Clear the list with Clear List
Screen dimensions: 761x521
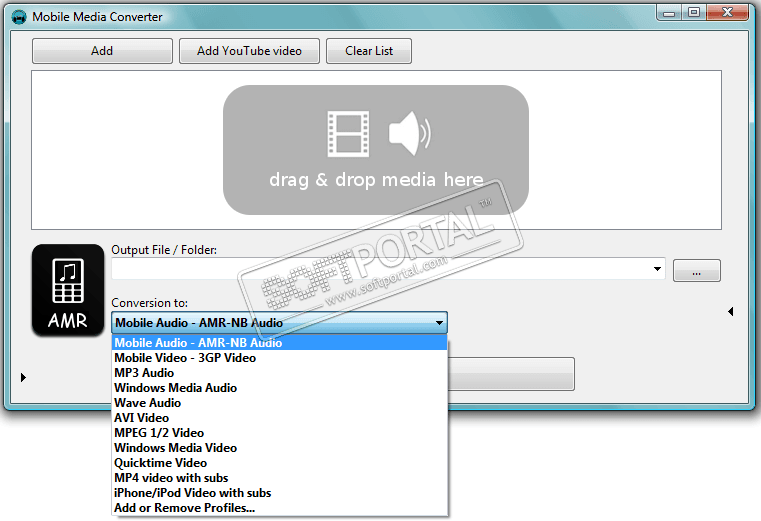point(369,51)
